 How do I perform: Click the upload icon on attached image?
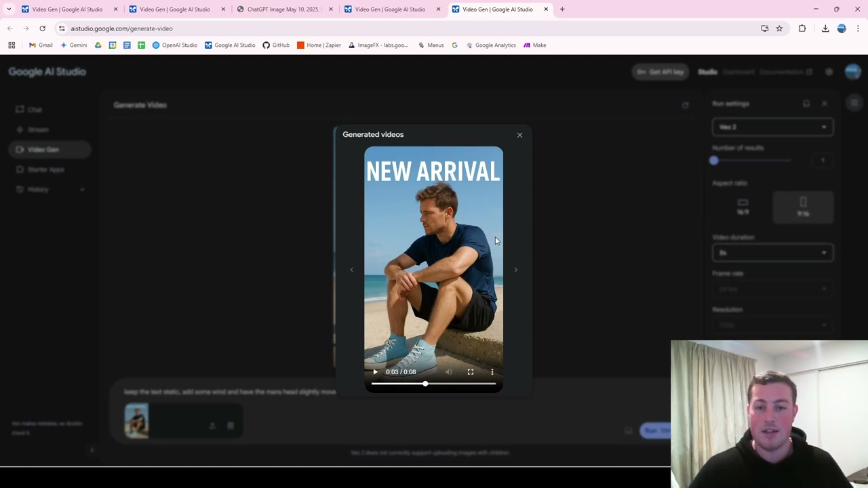tap(212, 426)
